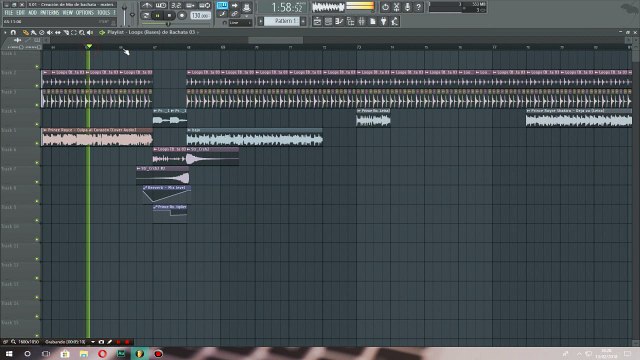Image resolution: width=640 pixels, height=360 pixels.
Task: Click arrow left of Pattern 1 selector
Action: (260, 21)
